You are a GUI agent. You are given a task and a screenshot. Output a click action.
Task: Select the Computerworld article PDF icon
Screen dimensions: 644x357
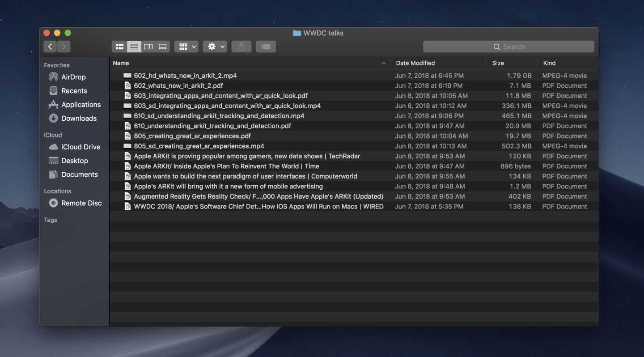coord(127,176)
